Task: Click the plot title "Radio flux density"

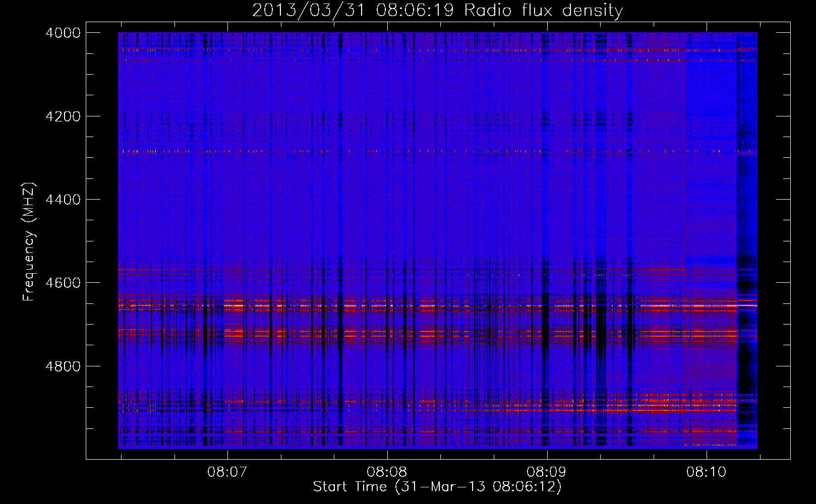Action: coord(544,11)
